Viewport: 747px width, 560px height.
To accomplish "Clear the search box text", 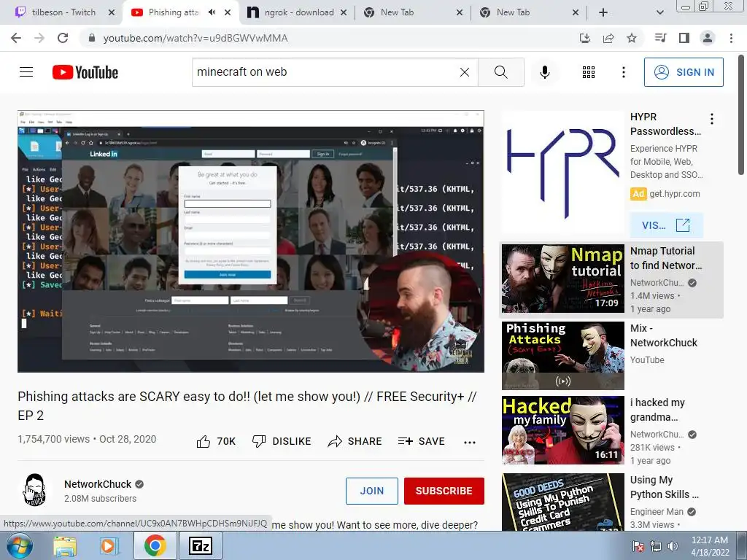I will (465, 72).
